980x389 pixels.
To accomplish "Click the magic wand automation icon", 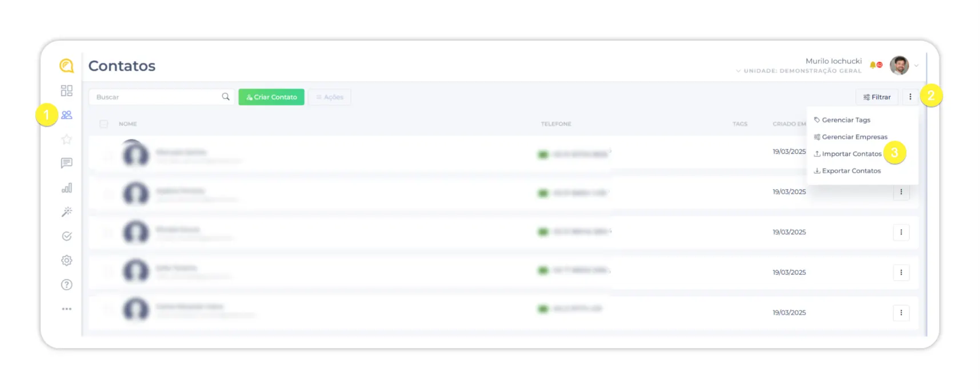I will 67,212.
